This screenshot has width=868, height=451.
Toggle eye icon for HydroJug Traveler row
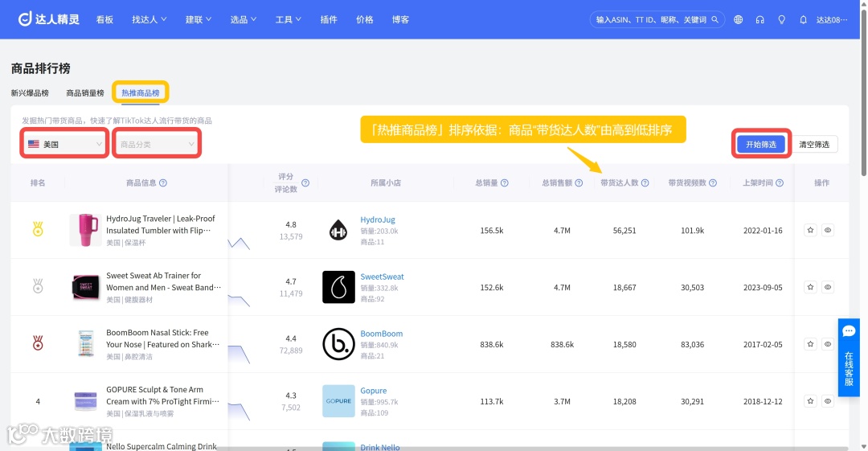[828, 230]
